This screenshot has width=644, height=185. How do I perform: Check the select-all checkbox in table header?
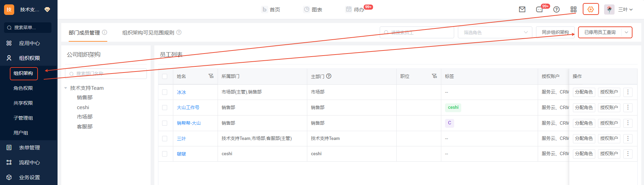[165, 77]
